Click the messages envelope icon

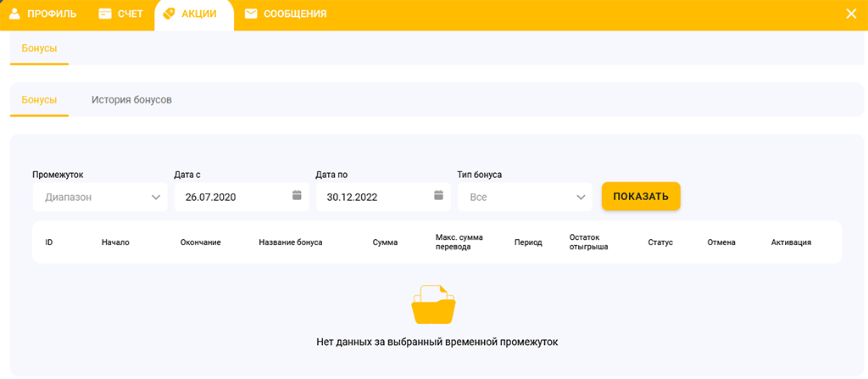251,14
